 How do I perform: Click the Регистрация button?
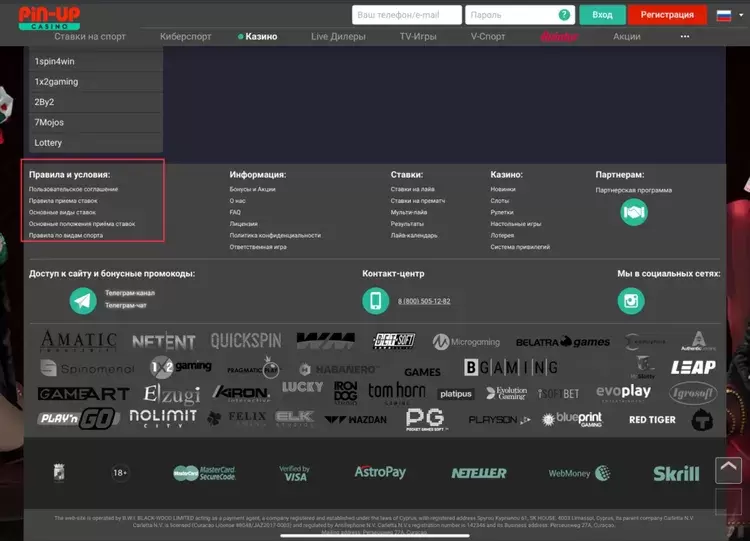(x=667, y=15)
